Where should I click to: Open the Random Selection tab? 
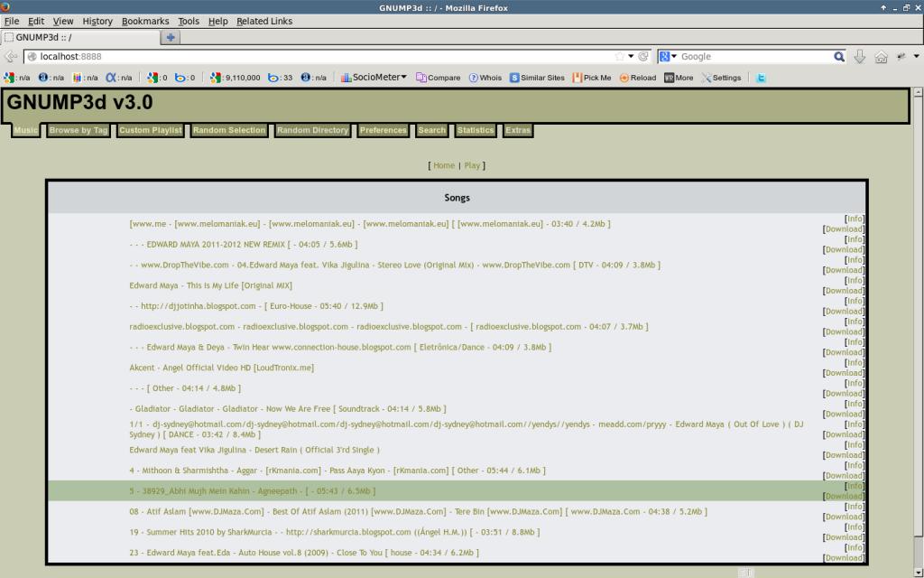(229, 130)
